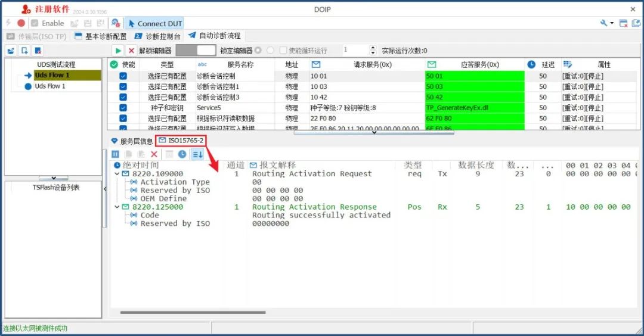Sort by the 应答服务(0x) column header
The image size is (644, 336).
[x=475, y=64]
